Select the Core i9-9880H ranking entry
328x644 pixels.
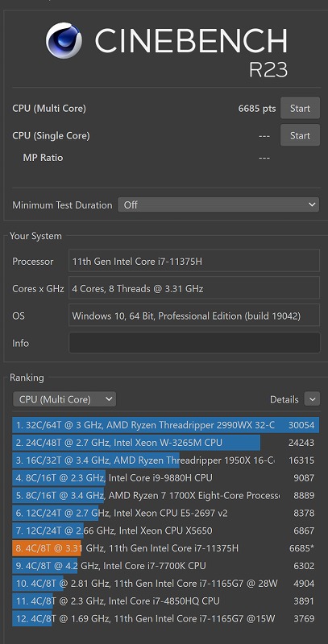click(x=165, y=477)
